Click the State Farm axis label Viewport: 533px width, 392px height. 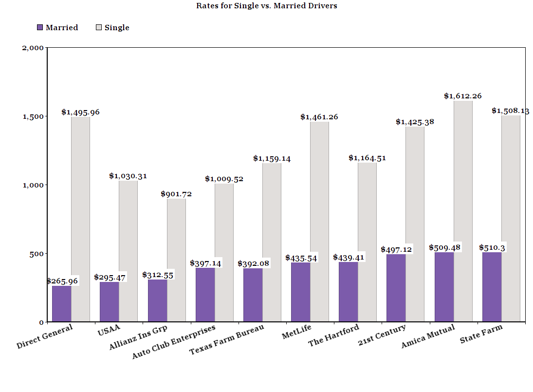pyautogui.click(x=481, y=334)
